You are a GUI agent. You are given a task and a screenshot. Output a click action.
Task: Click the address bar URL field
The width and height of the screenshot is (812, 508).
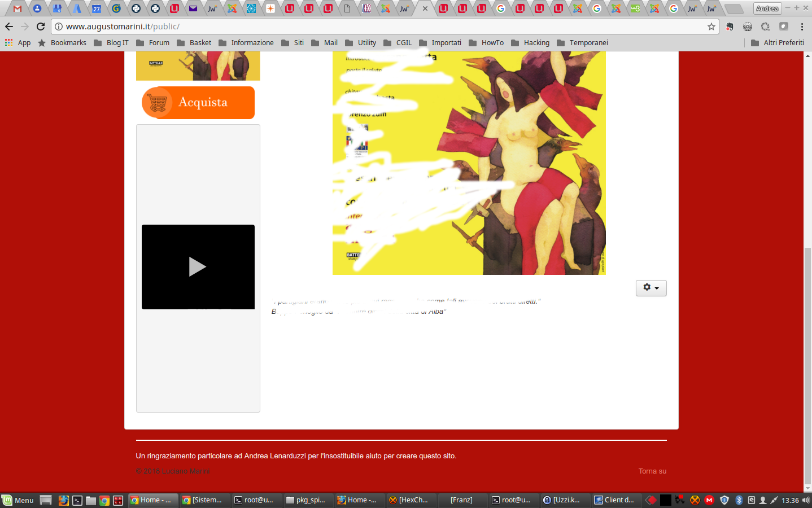click(x=384, y=27)
